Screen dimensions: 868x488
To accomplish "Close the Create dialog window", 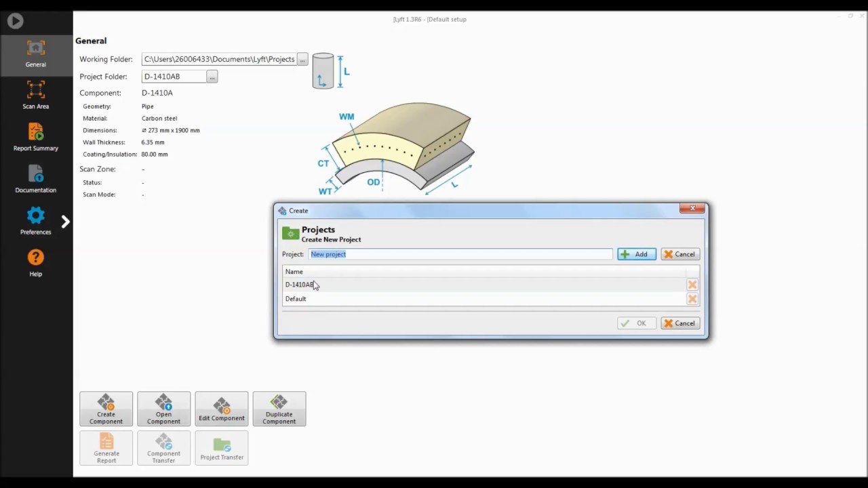I will [x=692, y=209].
